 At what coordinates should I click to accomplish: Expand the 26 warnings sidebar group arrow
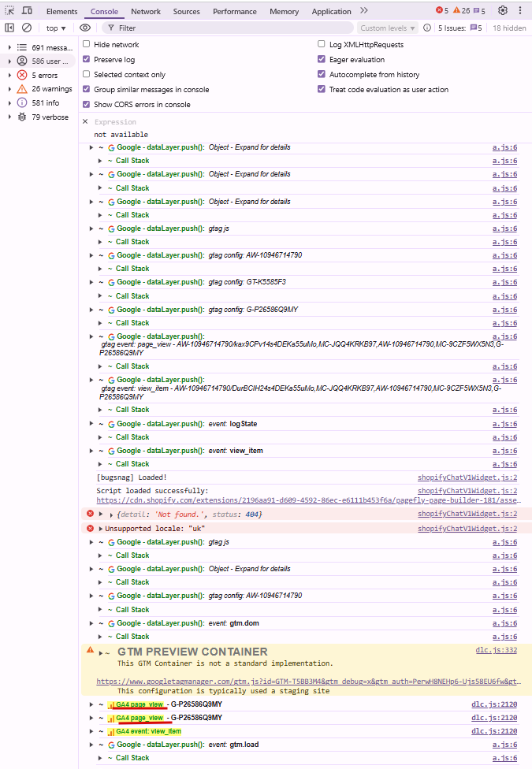click(9, 89)
